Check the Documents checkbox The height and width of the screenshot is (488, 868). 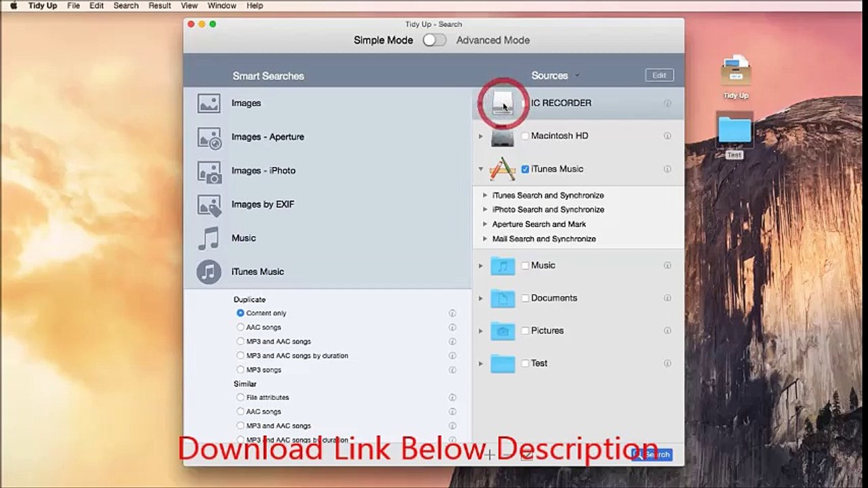[x=525, y=298]
